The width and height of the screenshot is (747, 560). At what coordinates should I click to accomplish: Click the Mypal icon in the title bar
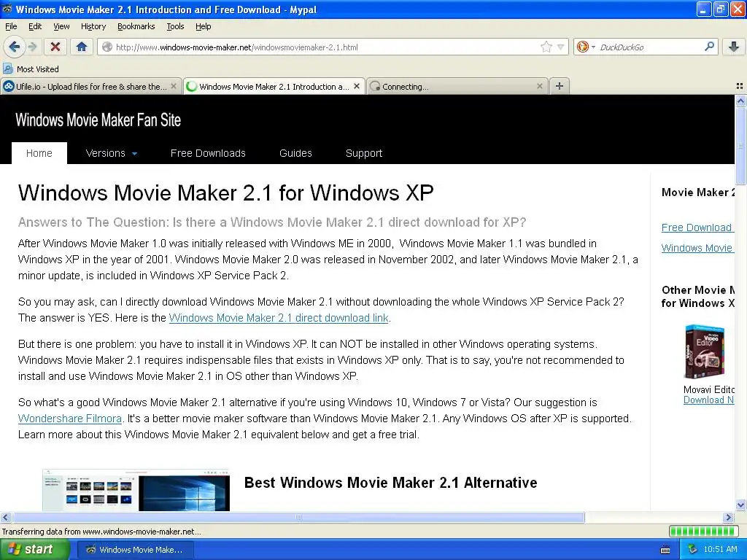pyautogui.click(x=7, y=9)
